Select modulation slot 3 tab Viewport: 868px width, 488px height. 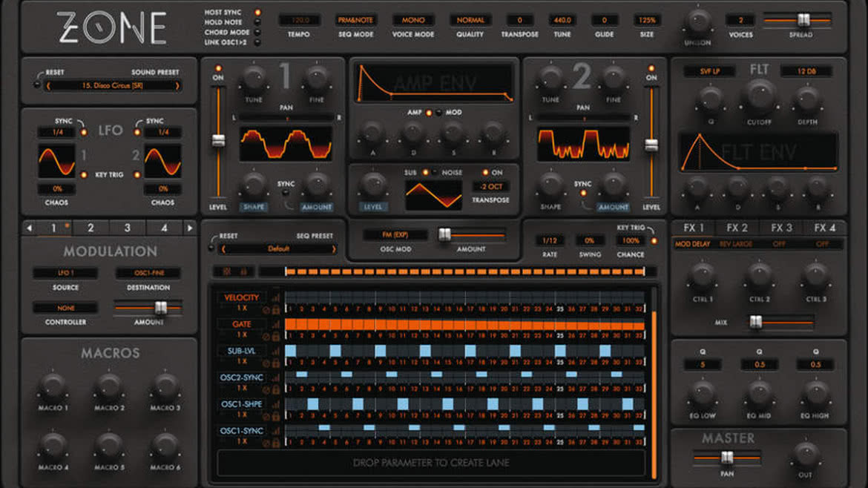click(x=128, y=228)
